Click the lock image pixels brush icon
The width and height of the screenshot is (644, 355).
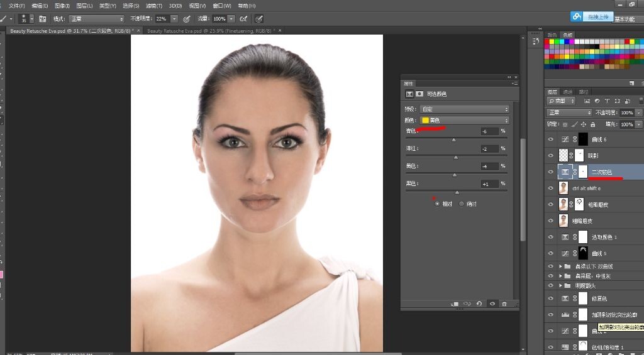tap(575, 124)
